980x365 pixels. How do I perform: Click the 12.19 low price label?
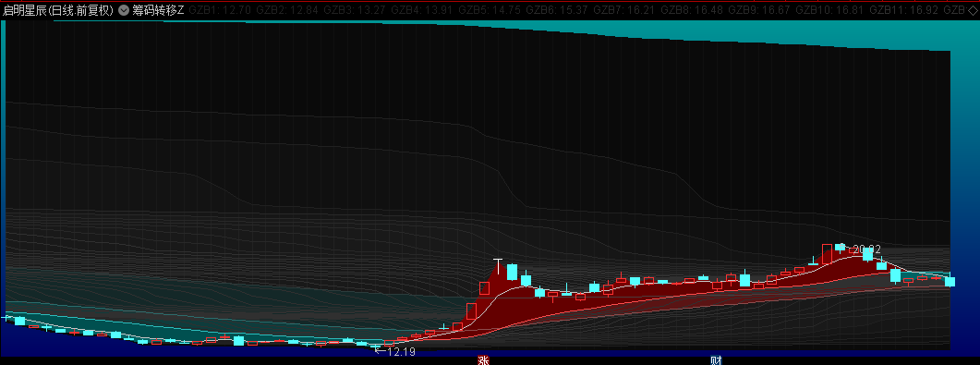tap(401, 352)
